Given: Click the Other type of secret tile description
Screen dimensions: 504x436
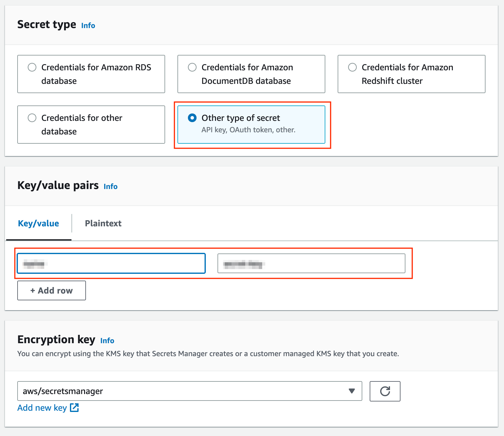Looking at the screenshot, I should [248, 130].
